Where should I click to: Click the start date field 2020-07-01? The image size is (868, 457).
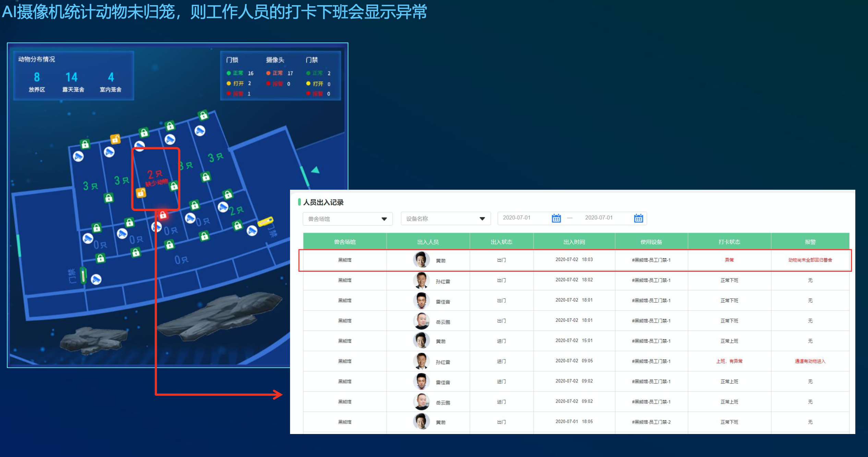[x=517, y=218]
